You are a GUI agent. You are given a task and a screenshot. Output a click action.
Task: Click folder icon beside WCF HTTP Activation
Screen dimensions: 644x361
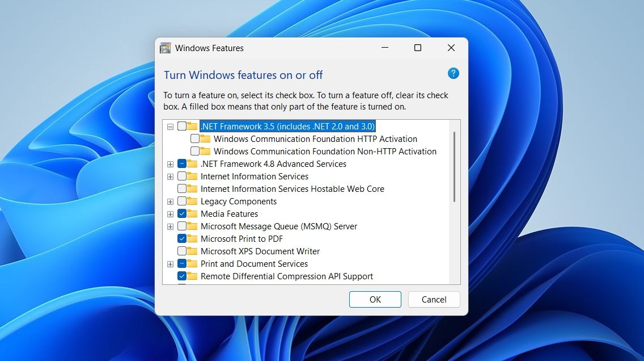pyautogui.click(x=205, y=138)
